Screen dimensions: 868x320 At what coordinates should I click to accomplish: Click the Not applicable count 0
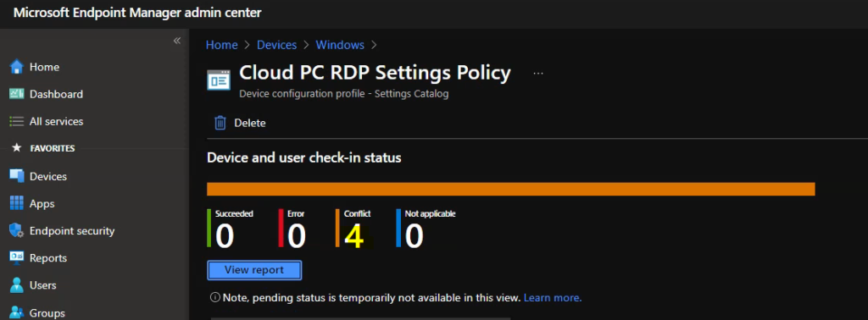tap(414, 236)
